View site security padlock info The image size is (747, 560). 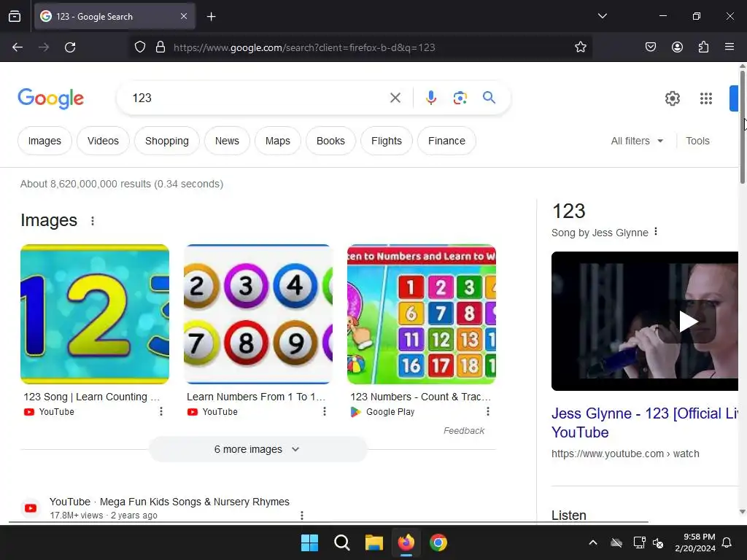(160, 47)
